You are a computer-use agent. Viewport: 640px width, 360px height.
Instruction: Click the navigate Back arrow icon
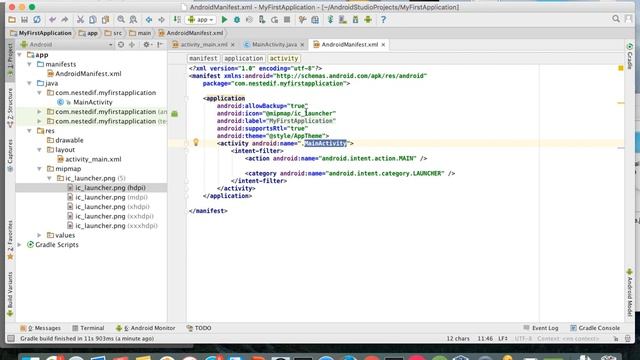(149, 20)
